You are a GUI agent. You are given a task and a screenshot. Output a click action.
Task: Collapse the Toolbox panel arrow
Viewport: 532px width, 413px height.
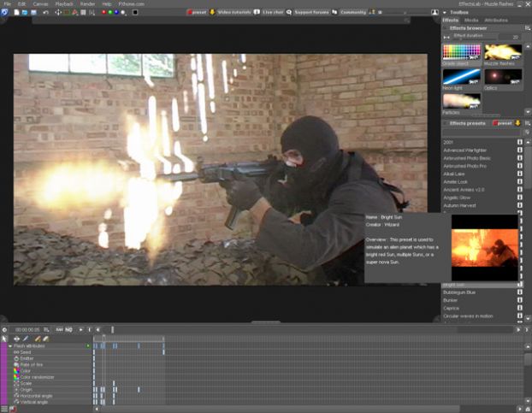(445, 13)
